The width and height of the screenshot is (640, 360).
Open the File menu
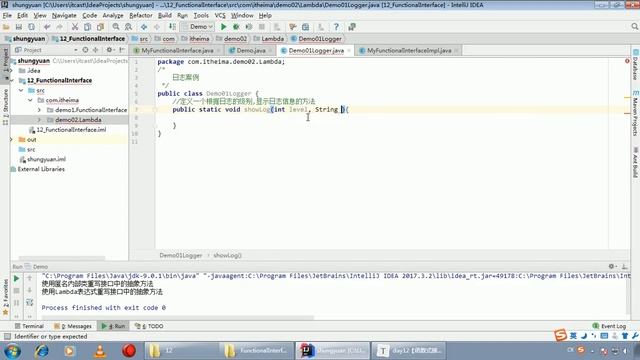7,16
